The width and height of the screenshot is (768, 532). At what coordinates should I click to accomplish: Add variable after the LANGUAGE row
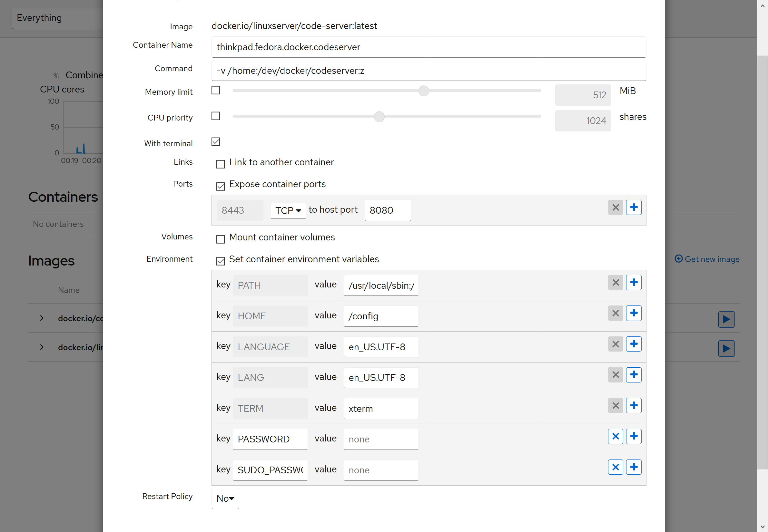pos(634,344)
